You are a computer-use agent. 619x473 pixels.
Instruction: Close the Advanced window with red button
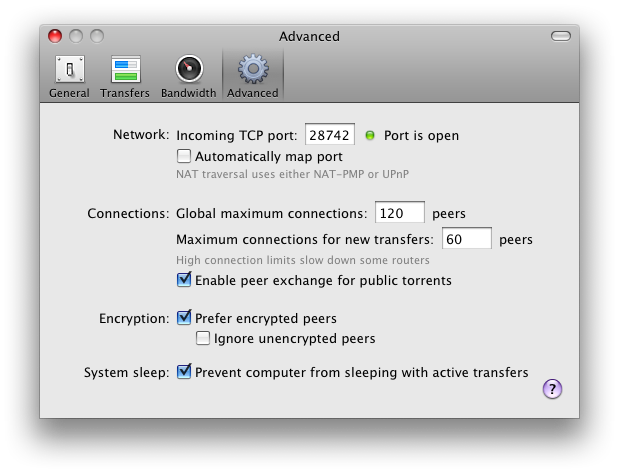point(55,36)
